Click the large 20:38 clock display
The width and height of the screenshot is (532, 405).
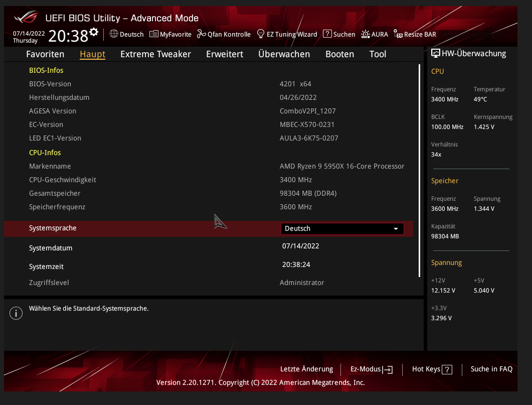point(68,36)
